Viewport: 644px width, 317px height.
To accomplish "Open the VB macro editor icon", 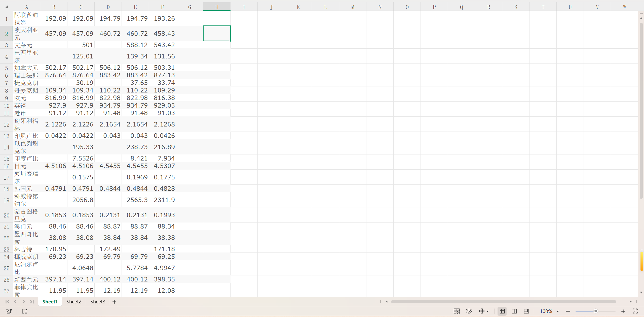I will [x=9, y=311].
